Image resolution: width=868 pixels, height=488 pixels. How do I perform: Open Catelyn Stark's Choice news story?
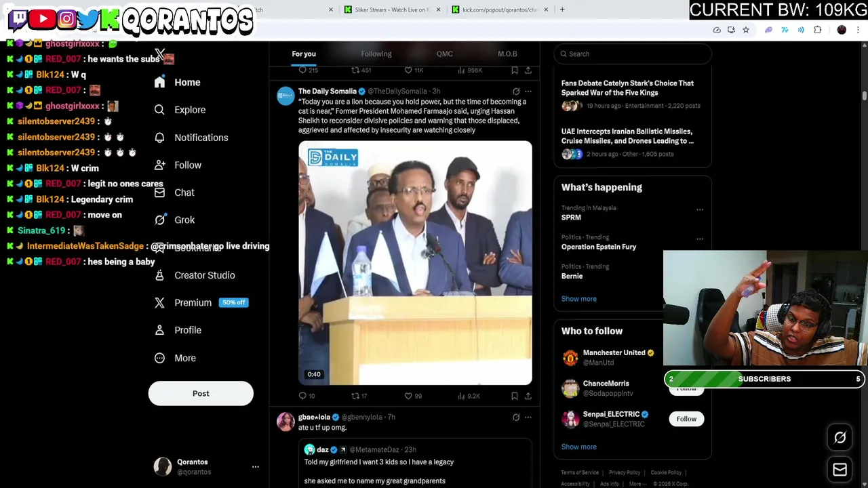[632, 94]
